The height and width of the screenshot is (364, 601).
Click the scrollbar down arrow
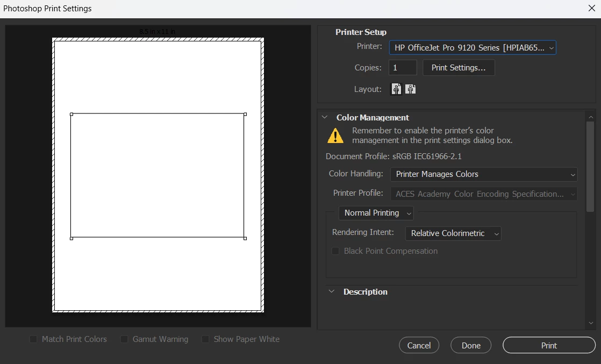(591, 323)
